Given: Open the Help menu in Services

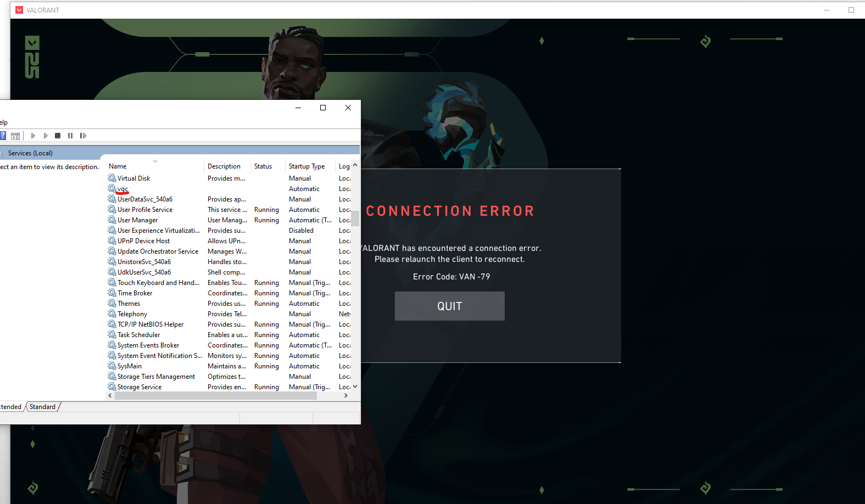Looking at the screenshot, I should (x=4, y=122).
